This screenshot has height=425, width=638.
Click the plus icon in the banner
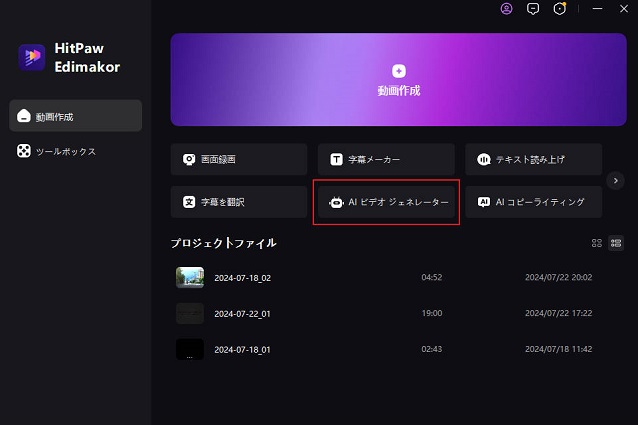[x=399, y=71]
